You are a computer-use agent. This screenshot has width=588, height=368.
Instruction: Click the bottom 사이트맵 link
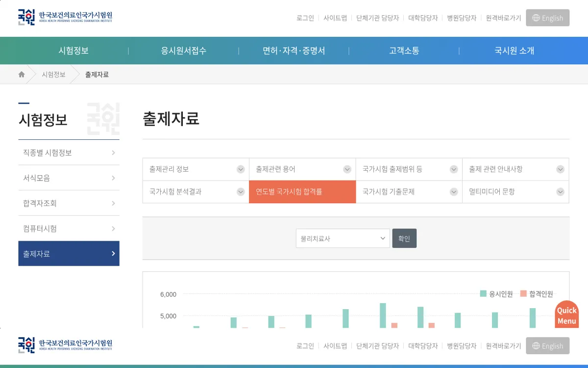[x=335, y=346]
